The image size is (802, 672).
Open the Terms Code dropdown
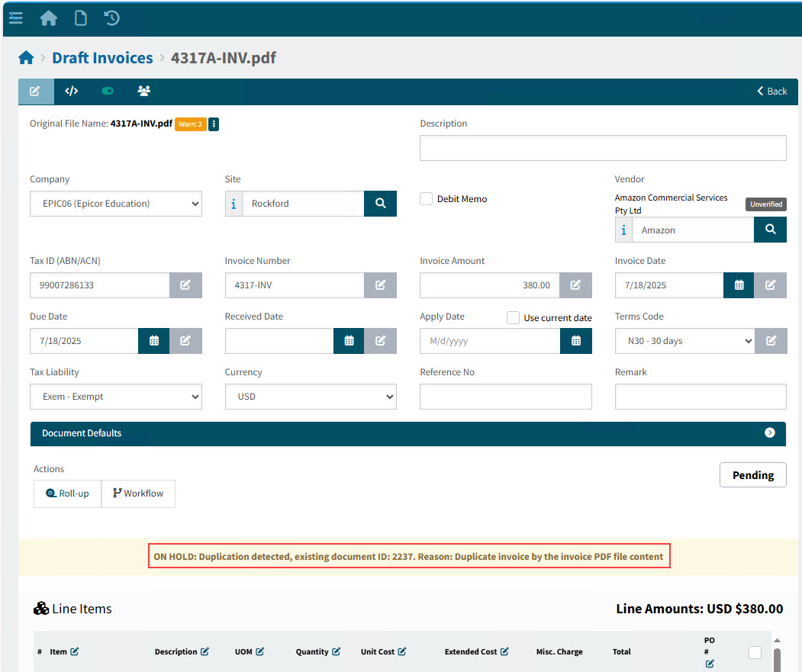(684, 341)
